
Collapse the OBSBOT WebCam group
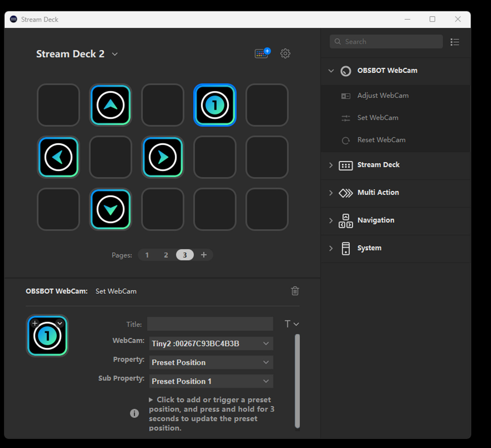pyautogui.click(x=331, y=71)
